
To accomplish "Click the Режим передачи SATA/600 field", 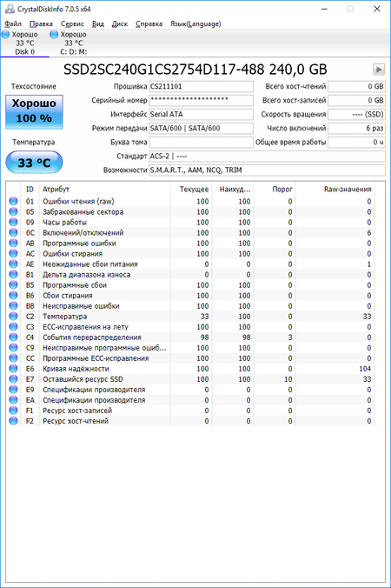I will 201,128.
